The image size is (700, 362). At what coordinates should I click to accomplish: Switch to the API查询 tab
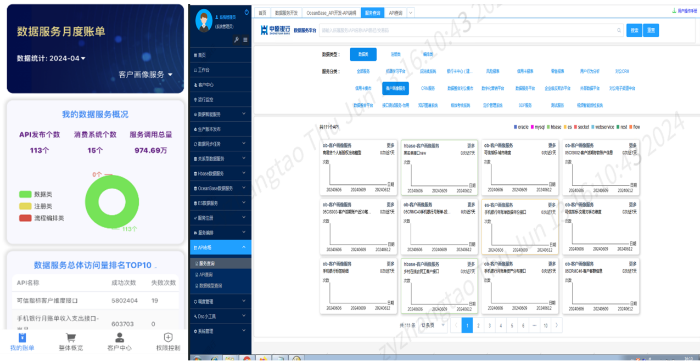[395, 13]
